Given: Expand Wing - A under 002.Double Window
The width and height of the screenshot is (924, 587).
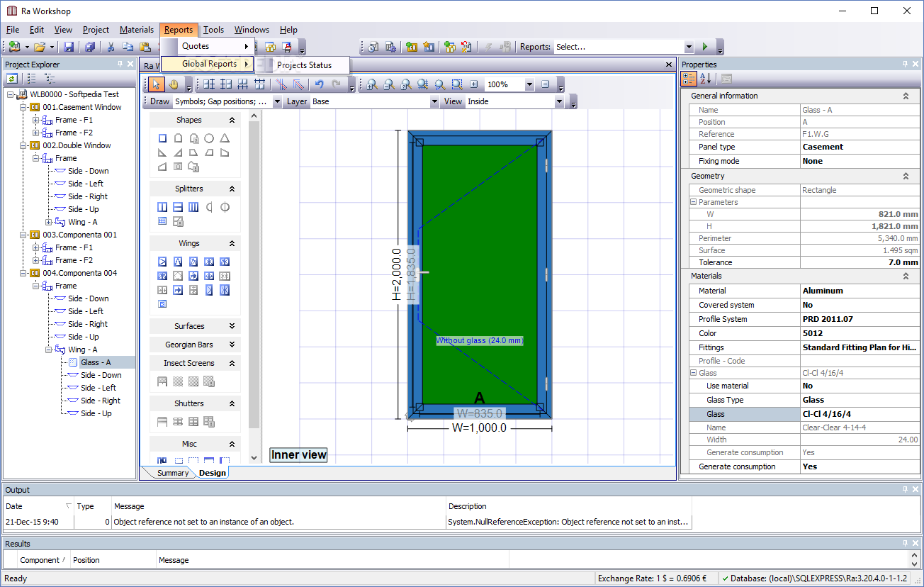Looking at the screenshot, I should [x=48, y=222].
